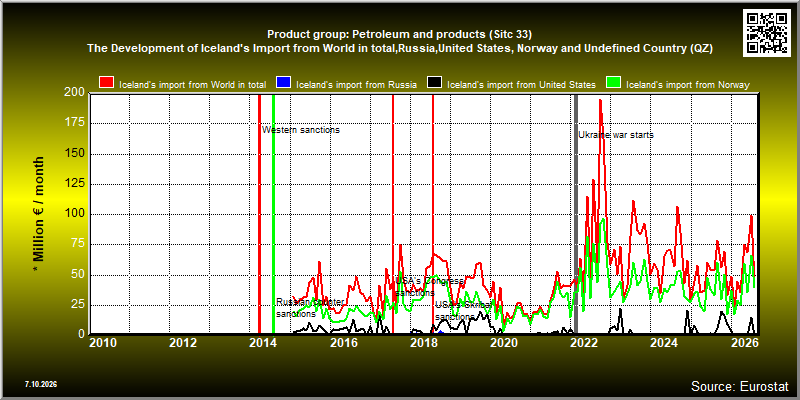The height and width of the screenshot is (400, 800).
Task: Click the 75 y-axis label
Action: point(79,244)
